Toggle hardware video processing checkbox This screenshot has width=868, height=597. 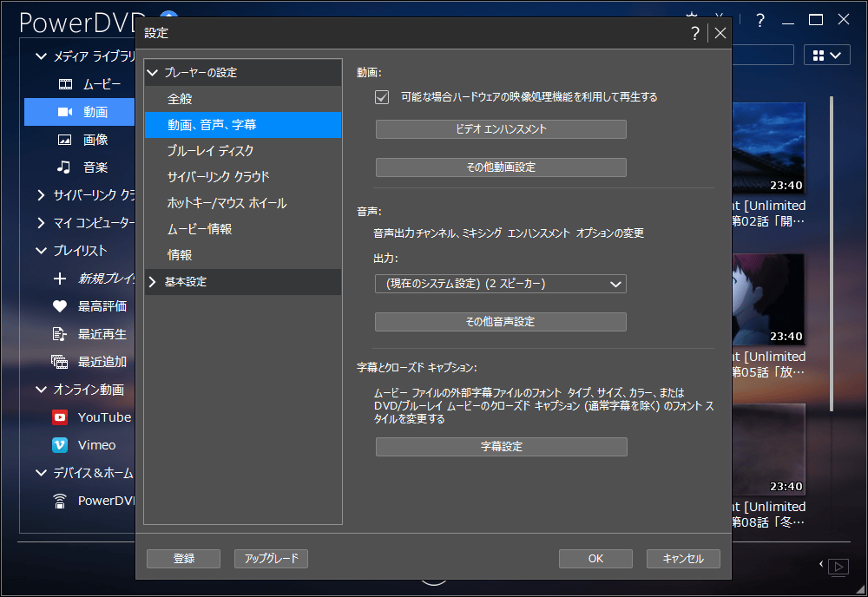382,97
